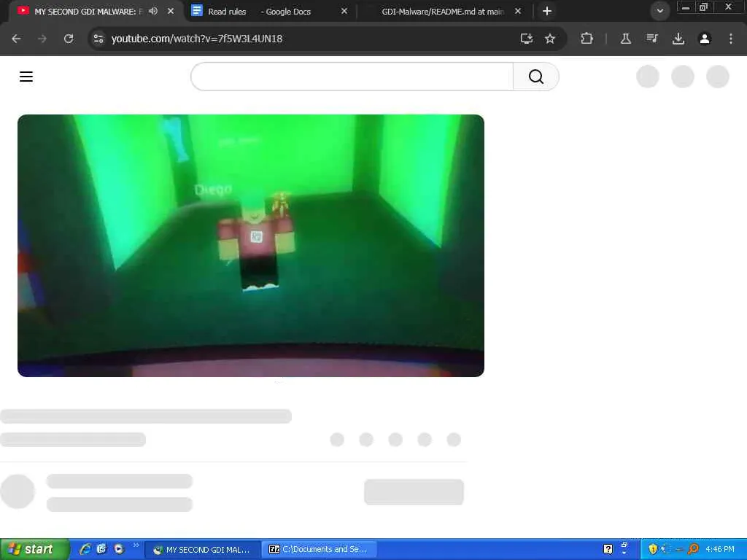Click the YouTube video player

pyautogui.click(x=251, y=245)
